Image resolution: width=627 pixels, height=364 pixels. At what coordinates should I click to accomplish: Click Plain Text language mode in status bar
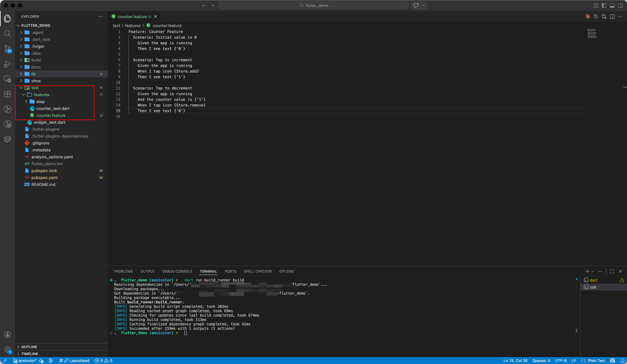pos(596,361)
